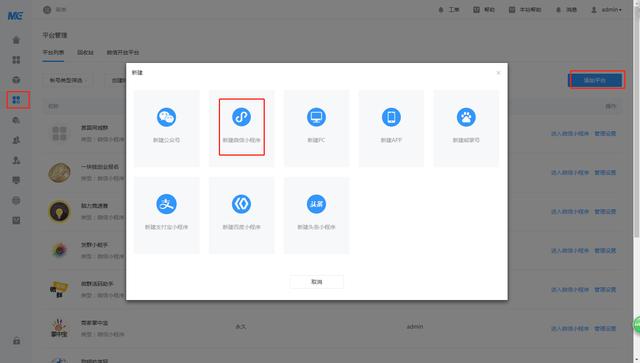Open the recycle bin tab
Viewport: 640px width, 363px height.
(85, 53)
